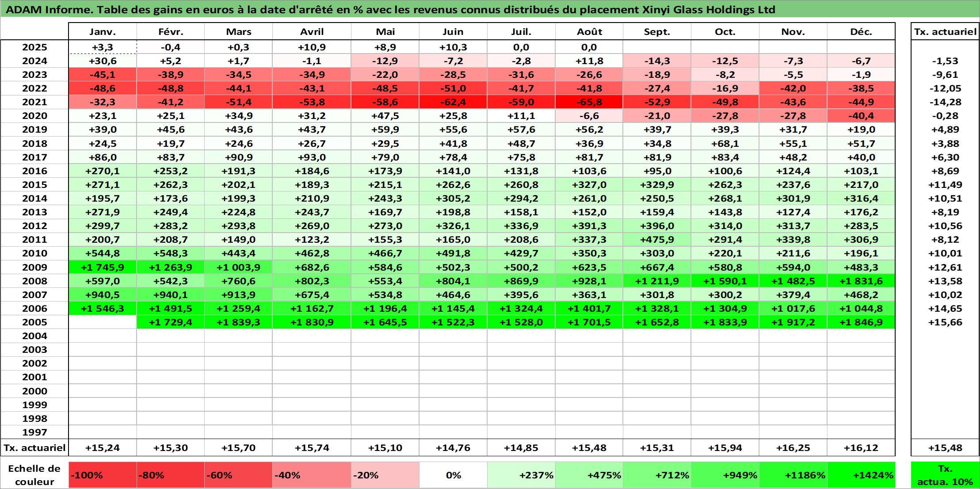This screenshot has height=489, width=980.
Task: Click the +237% color scale swatch
Action: click(x=521, y=475)
